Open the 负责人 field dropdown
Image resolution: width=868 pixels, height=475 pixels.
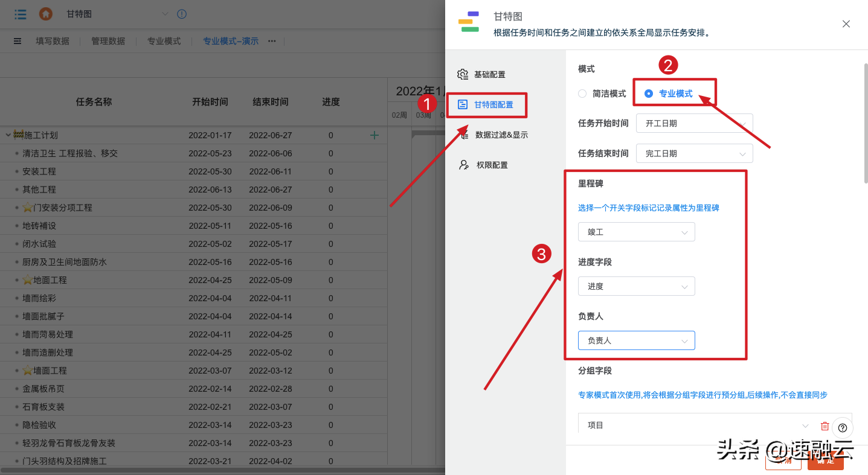point(636,340)
